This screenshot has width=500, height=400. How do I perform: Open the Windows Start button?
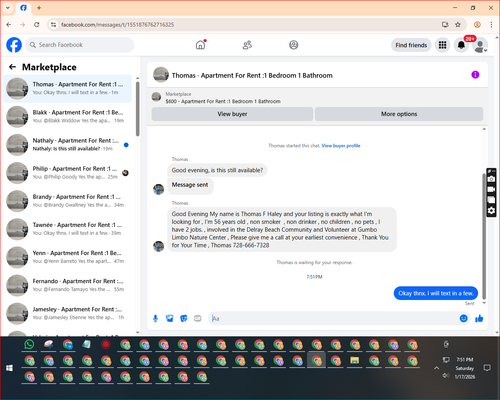click(9, 368)
